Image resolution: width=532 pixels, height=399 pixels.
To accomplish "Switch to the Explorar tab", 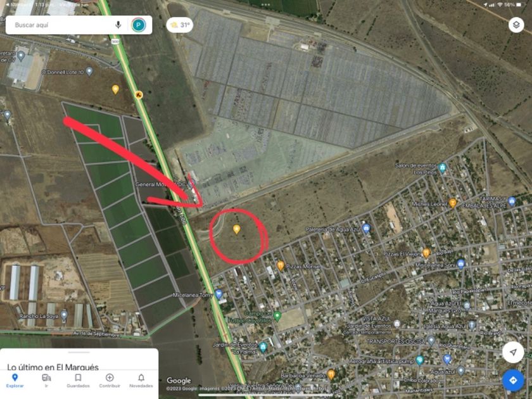I will coord(15,381).
